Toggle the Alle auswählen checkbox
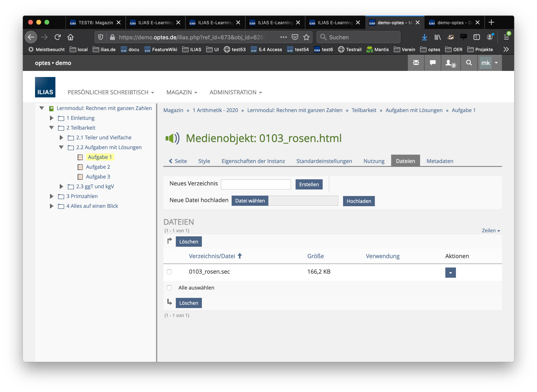The width and height of the screenshot is (537, 392). click(169, 288)
